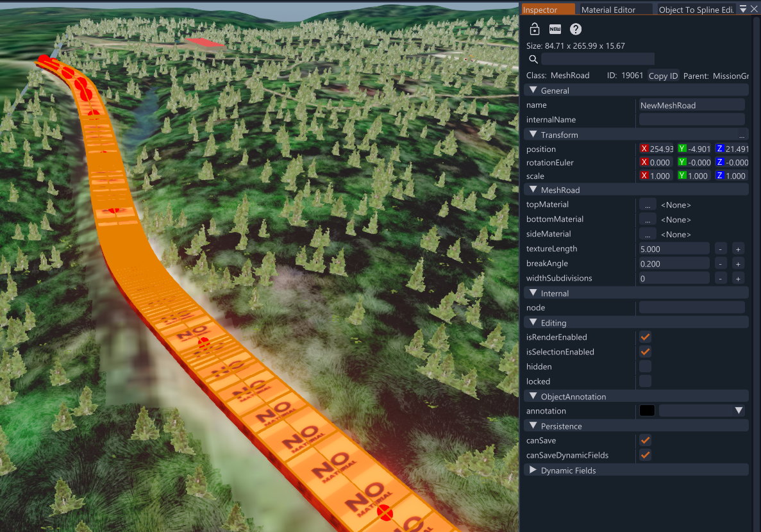Browse for sideMaterial with ellipsis button

648,235
